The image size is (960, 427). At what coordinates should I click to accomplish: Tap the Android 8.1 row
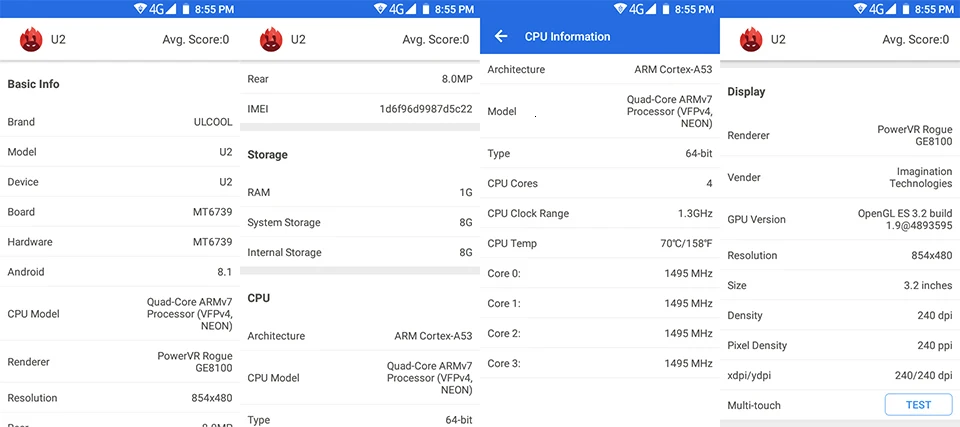coord(120,272)
